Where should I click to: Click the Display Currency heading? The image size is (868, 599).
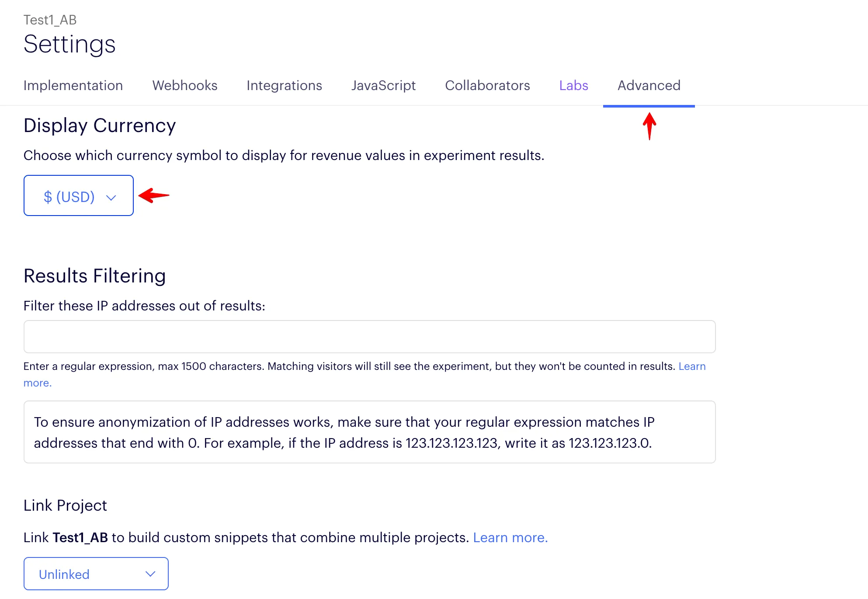(x=100, y=125)
